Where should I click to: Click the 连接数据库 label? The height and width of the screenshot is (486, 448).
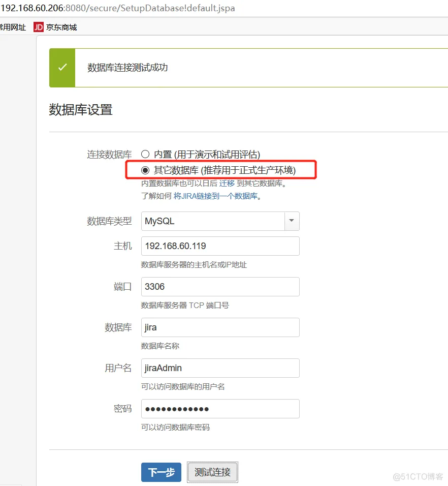109,155
